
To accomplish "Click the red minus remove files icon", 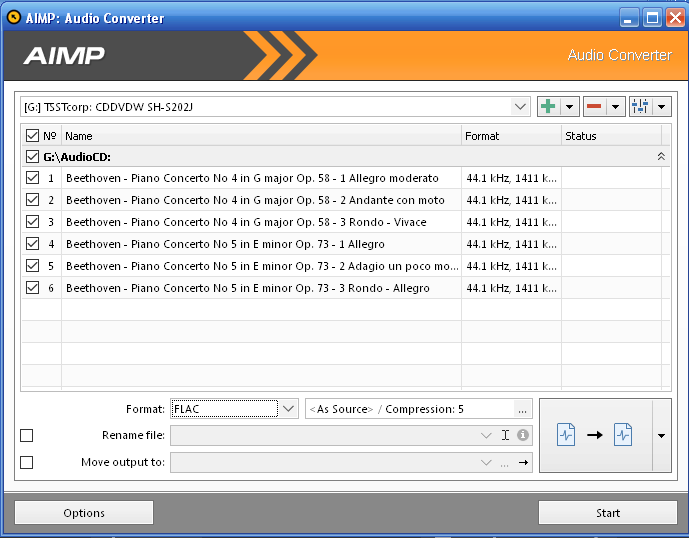I will 594,106.
